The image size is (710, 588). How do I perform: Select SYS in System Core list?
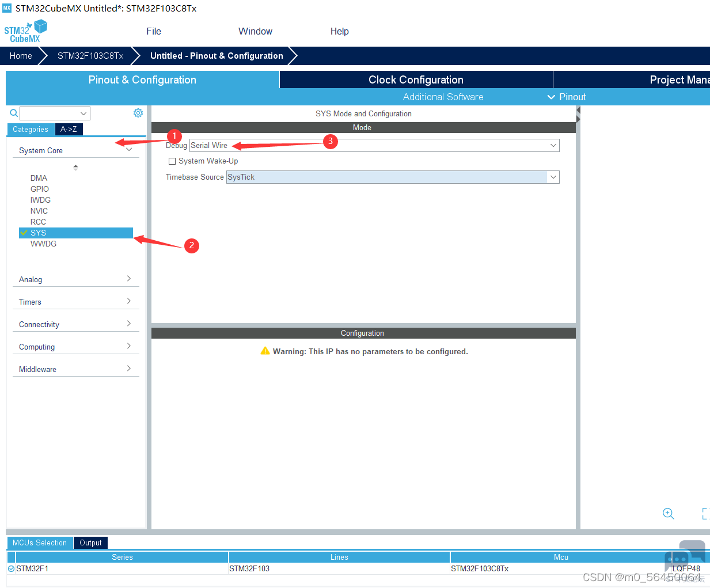76,233
